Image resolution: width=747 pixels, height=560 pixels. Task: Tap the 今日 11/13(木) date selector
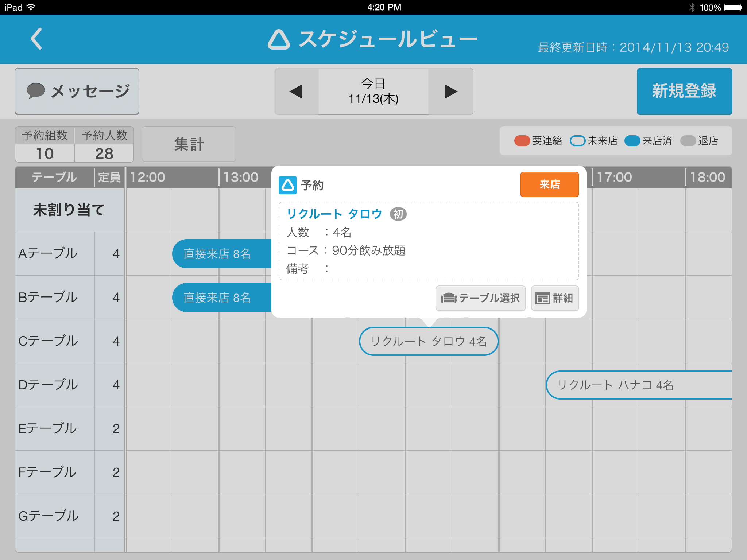[373, 92]
